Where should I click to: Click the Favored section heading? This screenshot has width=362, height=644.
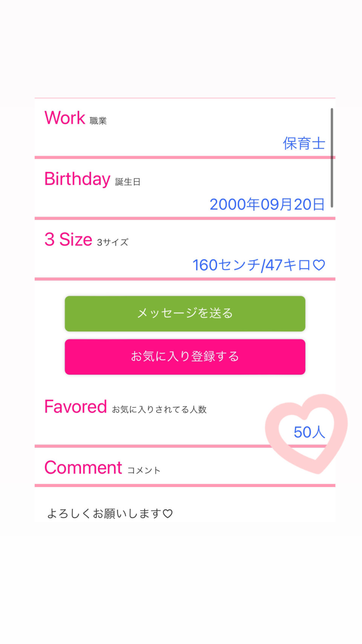75,407
